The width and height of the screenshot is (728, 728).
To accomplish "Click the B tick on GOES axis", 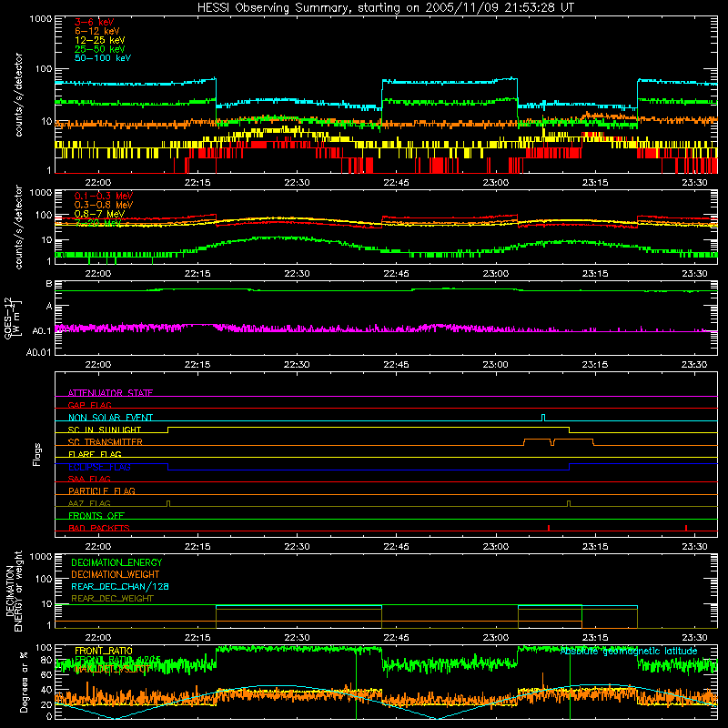I will click(x=49, y=284).
